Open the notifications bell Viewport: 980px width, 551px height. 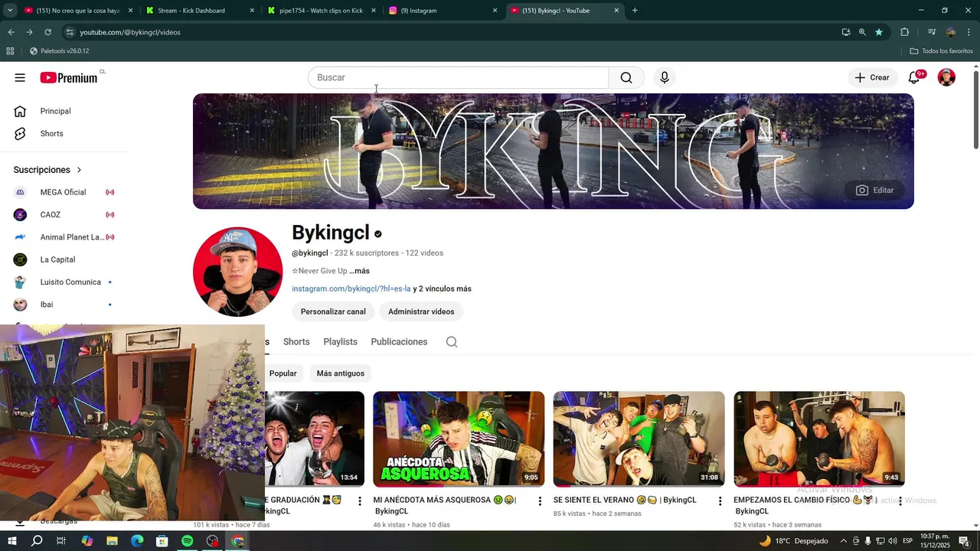point(914,77)
